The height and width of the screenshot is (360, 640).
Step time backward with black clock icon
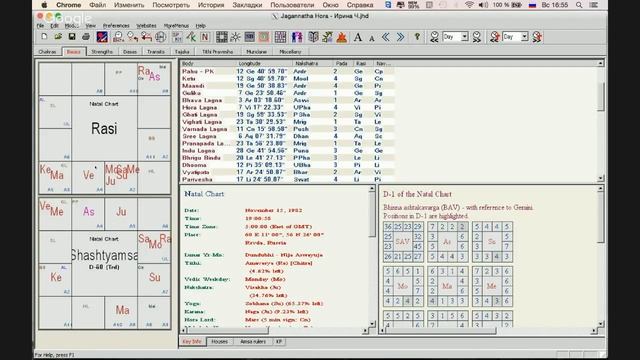pos(434,37)
